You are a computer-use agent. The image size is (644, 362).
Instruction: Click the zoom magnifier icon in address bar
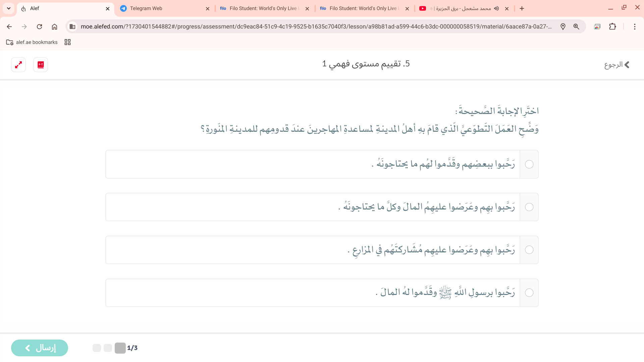[576, 27]
